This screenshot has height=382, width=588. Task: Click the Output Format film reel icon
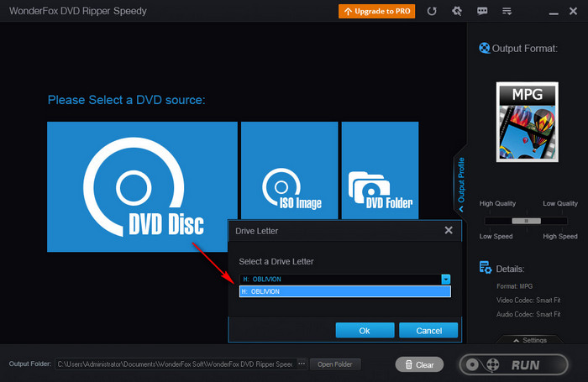coord(484,48)
